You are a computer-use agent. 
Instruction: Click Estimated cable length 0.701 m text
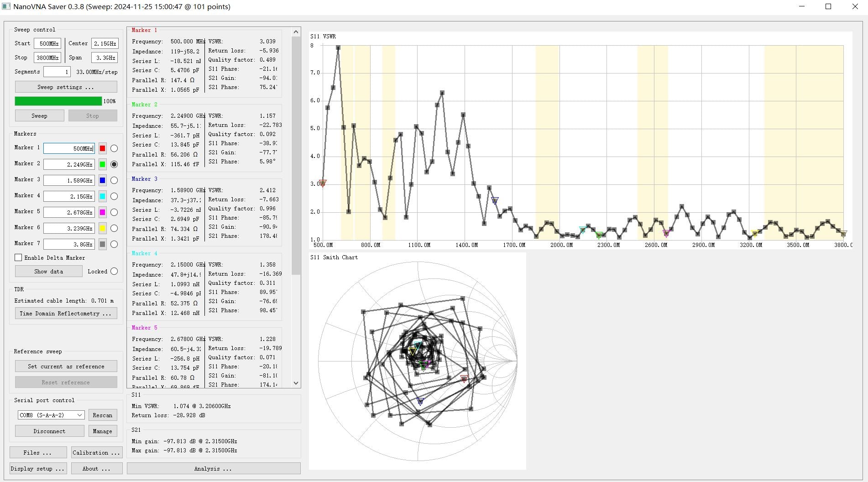[64, 300]
